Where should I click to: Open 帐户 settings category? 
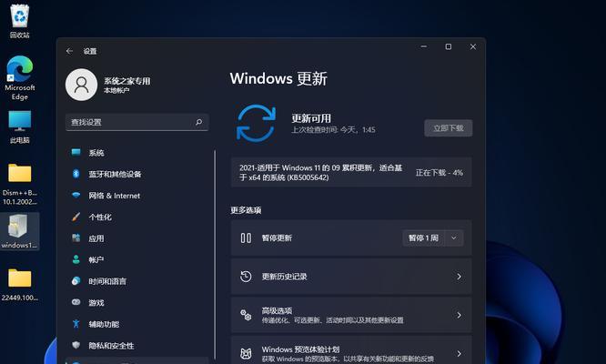[x=137, y=259]
